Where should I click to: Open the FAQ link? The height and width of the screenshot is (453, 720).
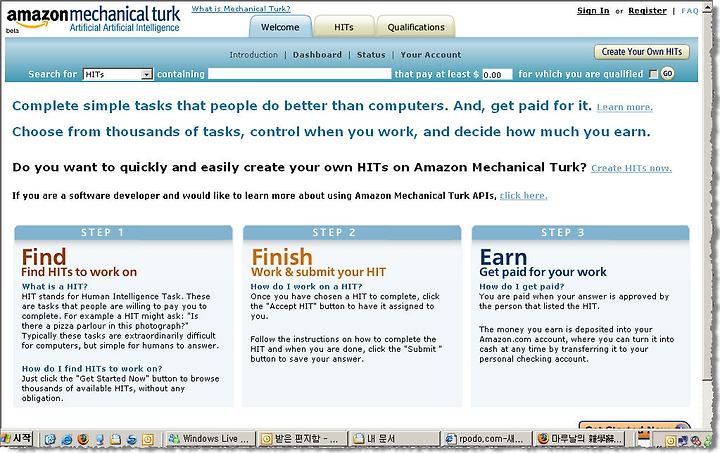(x=690, y=11)
